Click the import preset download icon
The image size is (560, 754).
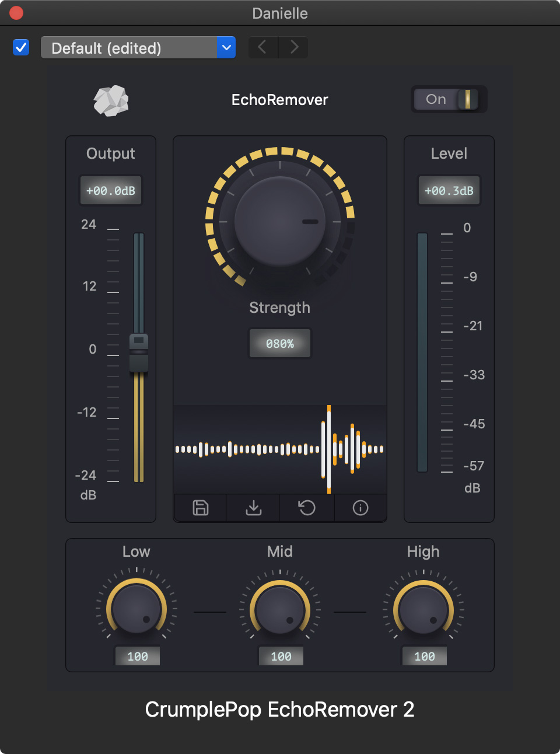[254, 508]
